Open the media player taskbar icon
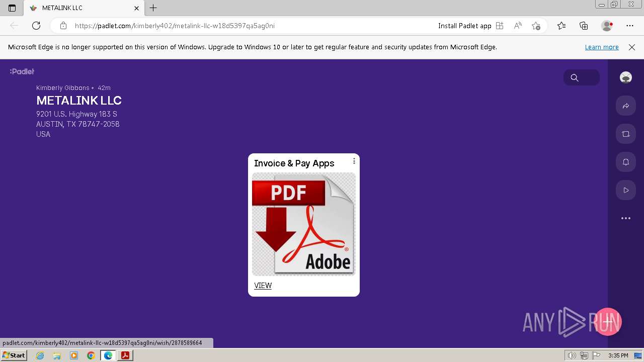The width and height of the screenshot is (644, 362). click(74, 355)
